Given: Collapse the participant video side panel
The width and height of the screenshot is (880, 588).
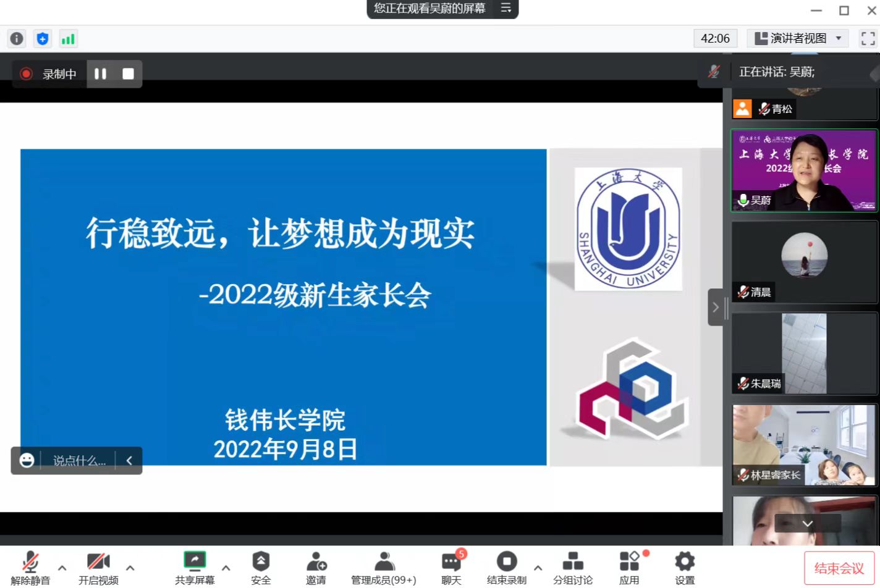Looking at the screenshot, I should click(716, 307).
